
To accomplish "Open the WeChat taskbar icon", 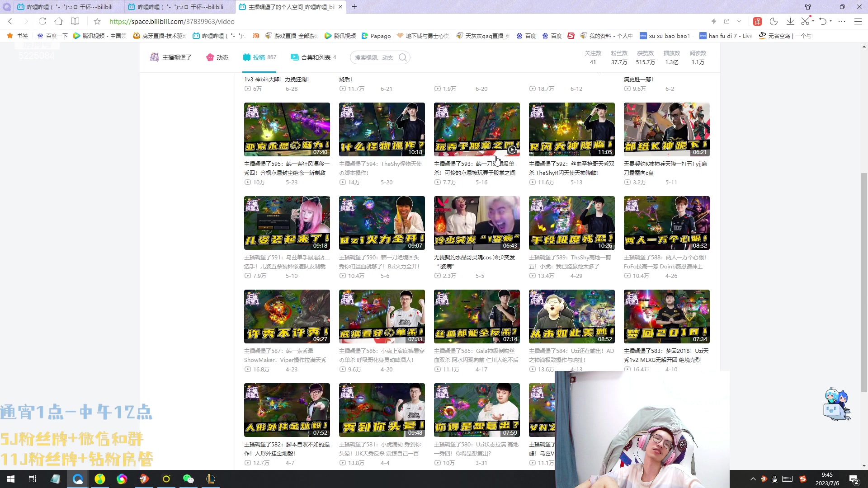I will 188,479.
